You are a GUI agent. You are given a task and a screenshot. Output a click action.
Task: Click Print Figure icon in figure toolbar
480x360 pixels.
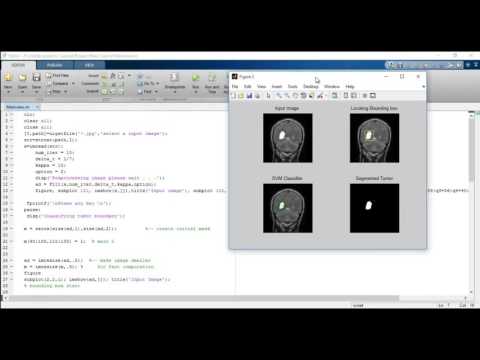[x=257, y=96]
